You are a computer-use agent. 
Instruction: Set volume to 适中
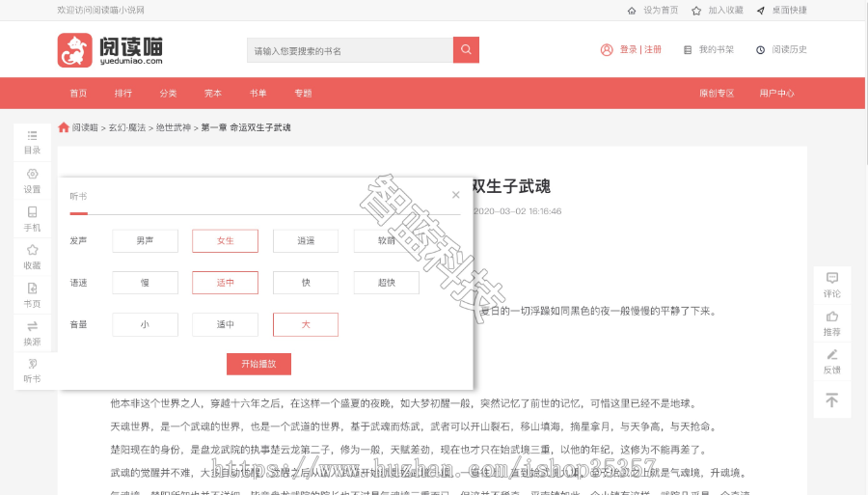click(x=226, y=324)
